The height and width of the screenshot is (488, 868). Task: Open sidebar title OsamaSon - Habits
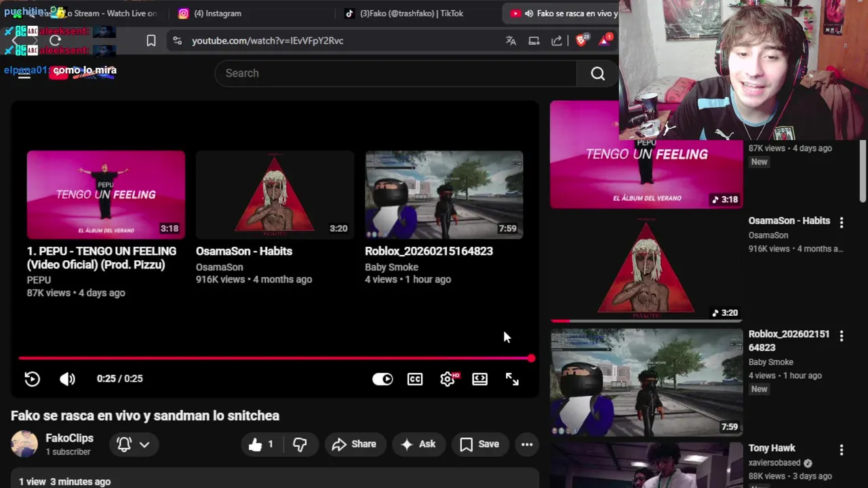pyautogui.click(x=789, y=221)
